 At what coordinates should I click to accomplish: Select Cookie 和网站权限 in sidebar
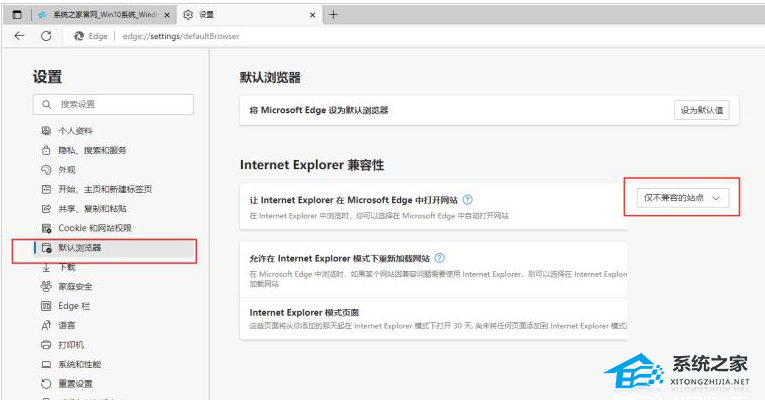pyautogui.click(x=94, y=228)
